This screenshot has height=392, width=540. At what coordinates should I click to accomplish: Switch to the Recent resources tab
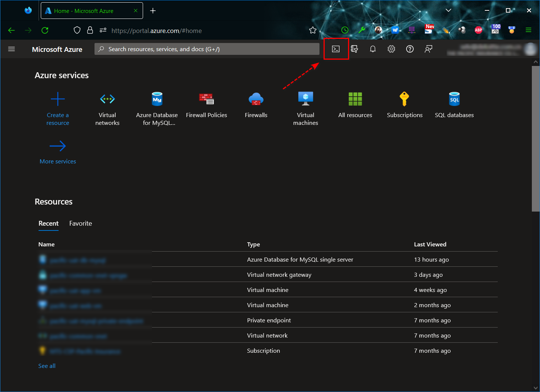(x=49, y=223)
